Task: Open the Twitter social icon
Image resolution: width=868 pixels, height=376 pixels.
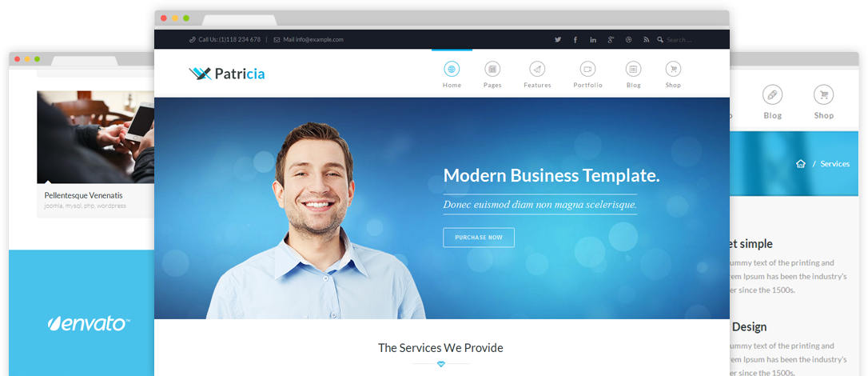Action: (557, 40)
